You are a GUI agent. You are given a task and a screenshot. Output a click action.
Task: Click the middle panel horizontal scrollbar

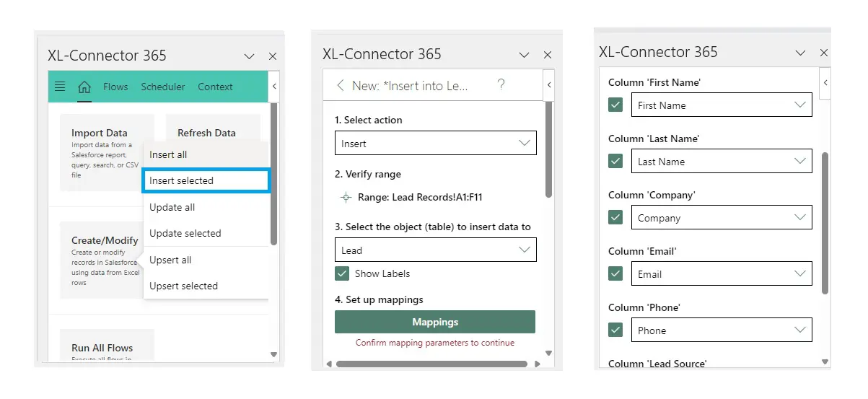click(433, 364)
